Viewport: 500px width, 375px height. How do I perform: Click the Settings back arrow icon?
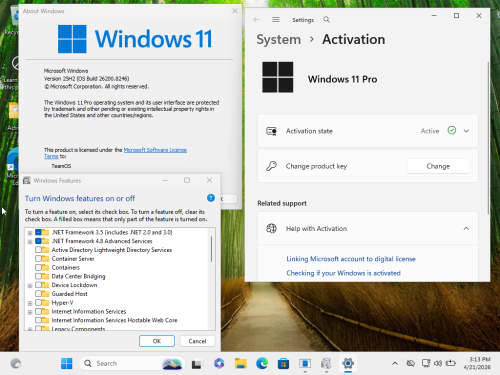pyautogui.click(x=256, y=20)
